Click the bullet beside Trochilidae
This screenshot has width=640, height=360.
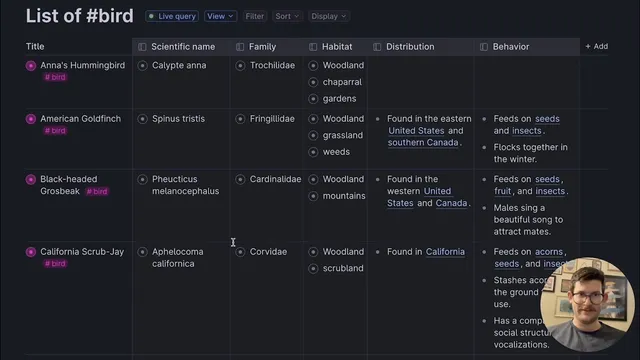tap(240, 65)
